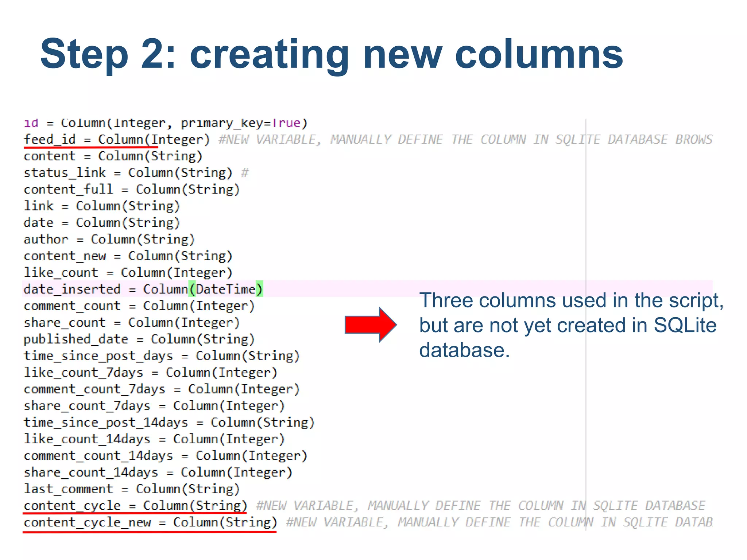
Task: Click the 'time_since_post_days = Column(String)' line
Action: pos(162,356)
